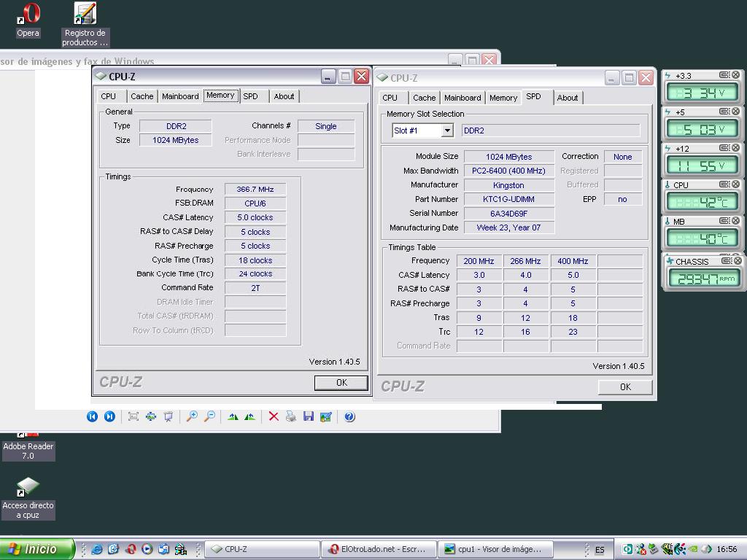747x560 pixels.
Task: Select the Adobe Reader 7.0 desktop icon
Action: pyautogui.click(x=28, y=446)
